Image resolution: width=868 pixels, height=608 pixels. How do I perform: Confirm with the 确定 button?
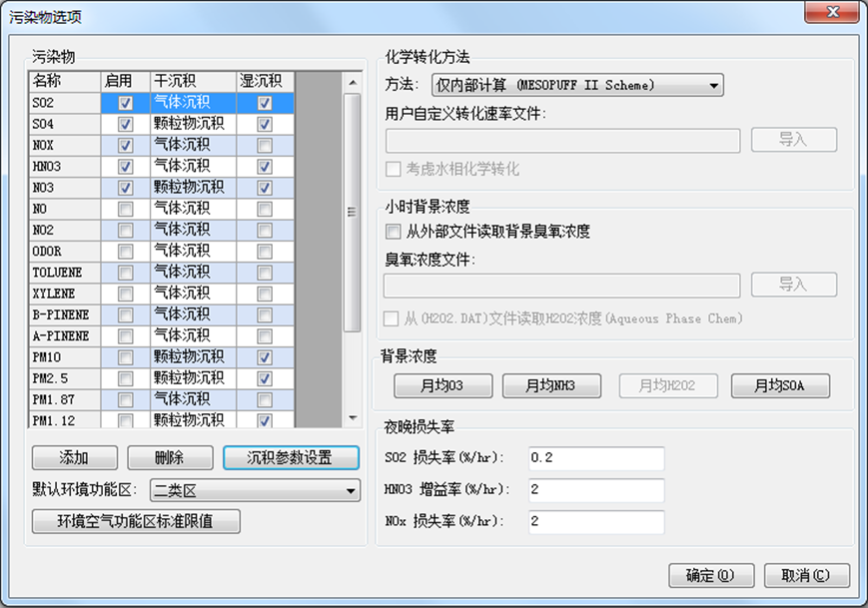click(x=710, y=575)
